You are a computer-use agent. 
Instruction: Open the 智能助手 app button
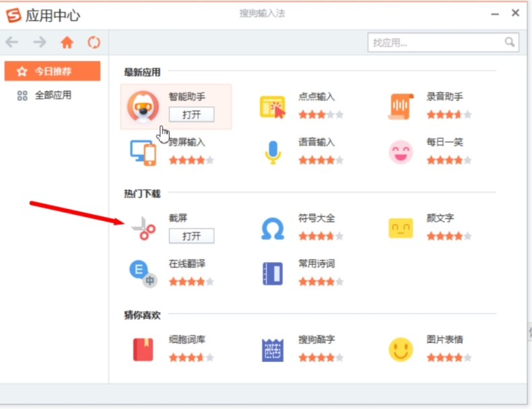(x=191, y=115)
